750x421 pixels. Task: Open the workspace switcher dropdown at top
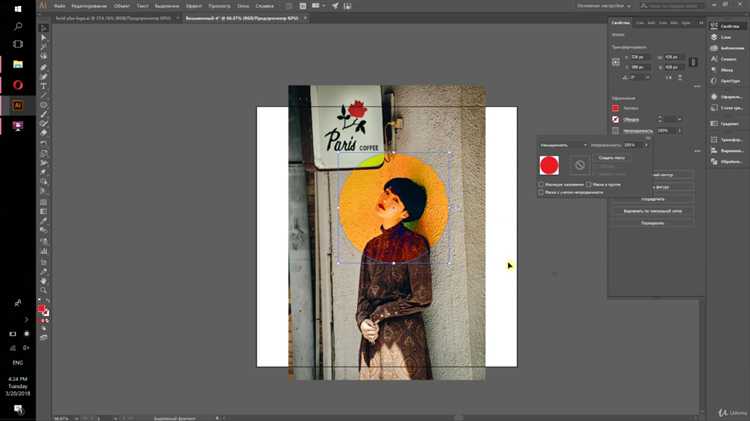point(604,6)
